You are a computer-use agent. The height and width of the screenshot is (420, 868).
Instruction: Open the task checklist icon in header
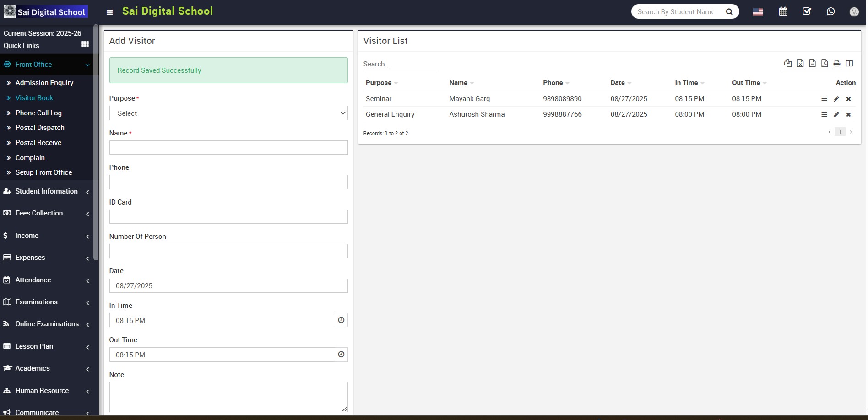[807, 11]
